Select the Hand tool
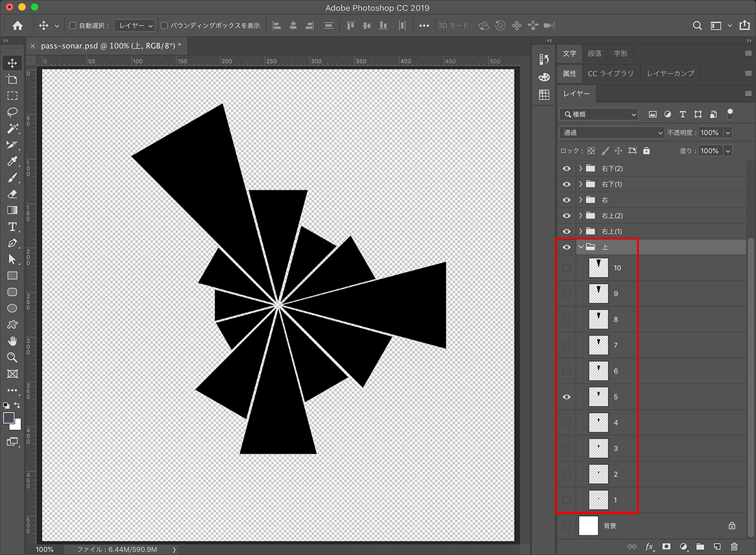 pyautogui.click(x=12, y=341)
